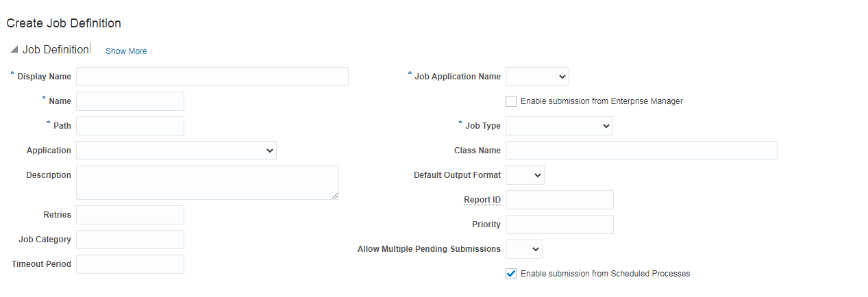This screenshot has height=297, width=868.
Task: Click the Report ID label help link
Action: pos(482,200)
